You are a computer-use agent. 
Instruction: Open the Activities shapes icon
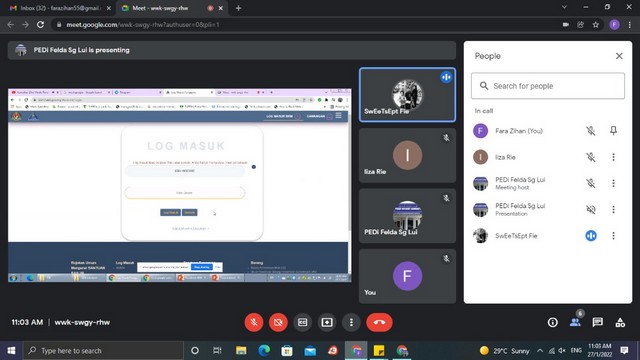tap(620, 322)
